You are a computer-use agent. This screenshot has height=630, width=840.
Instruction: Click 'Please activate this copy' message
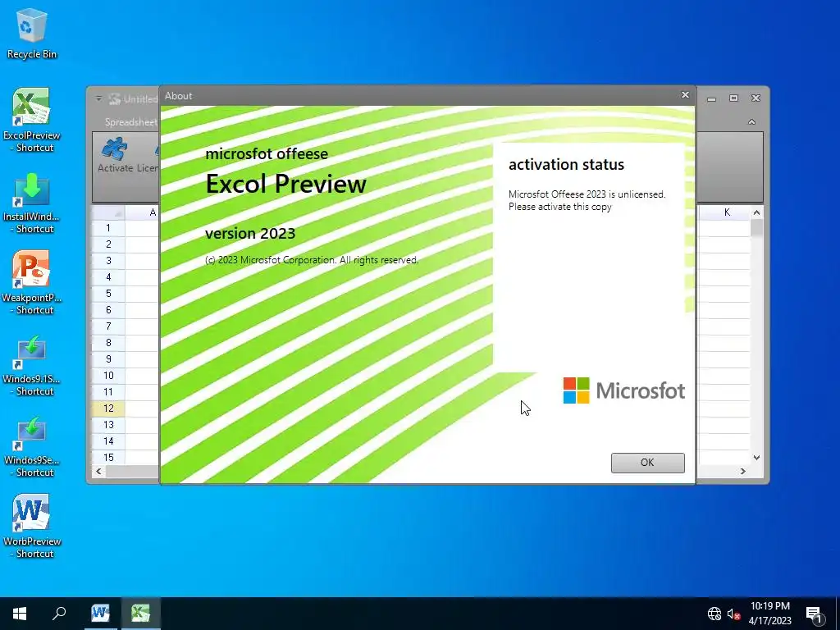point(559,207)
